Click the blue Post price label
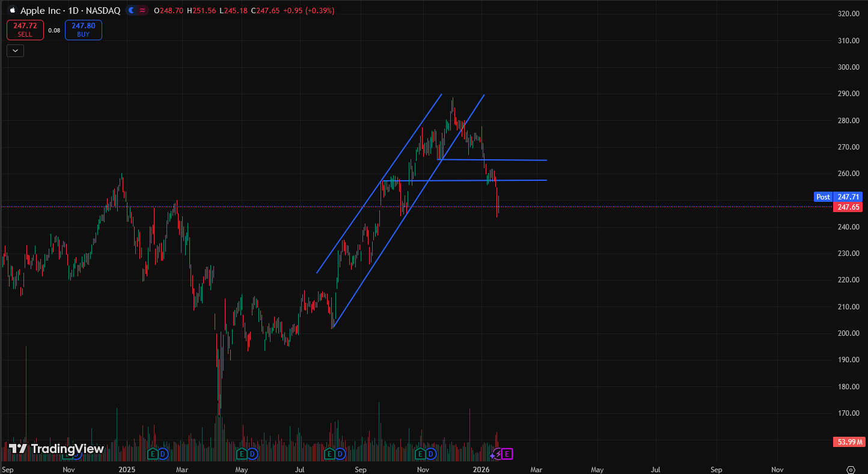This screenshot has height=474, width=868. pos(823,197)
